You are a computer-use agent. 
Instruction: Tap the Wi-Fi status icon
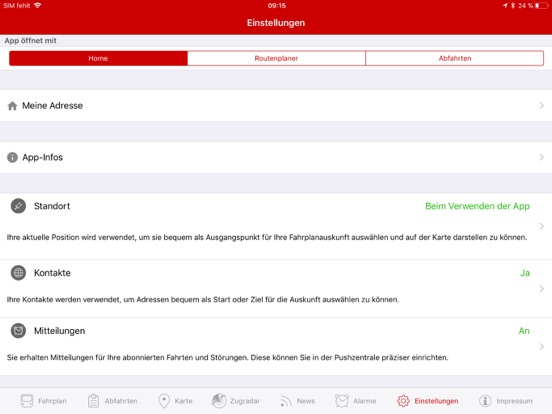(38, 5)
